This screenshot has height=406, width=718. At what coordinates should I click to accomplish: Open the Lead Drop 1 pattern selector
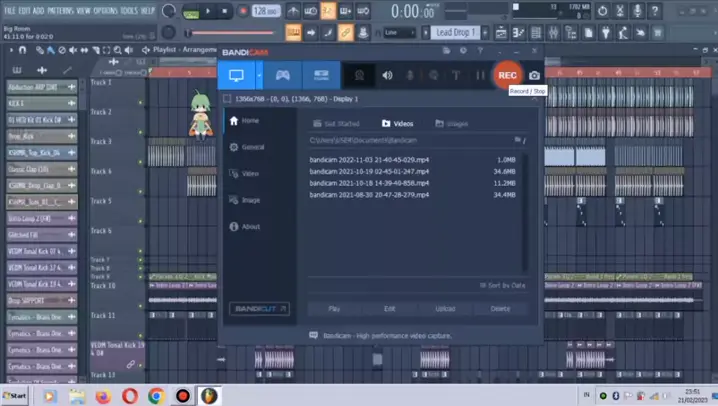point(462,32)
